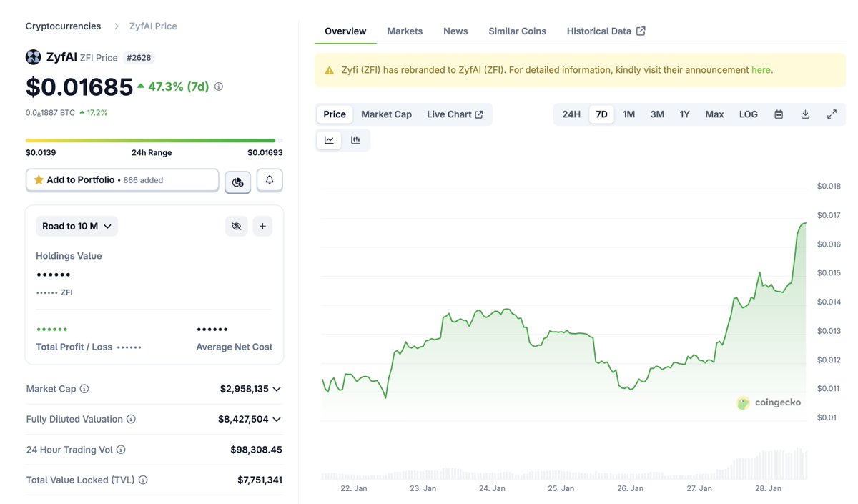Open the Similar Coins tab

tap(517, 31)
